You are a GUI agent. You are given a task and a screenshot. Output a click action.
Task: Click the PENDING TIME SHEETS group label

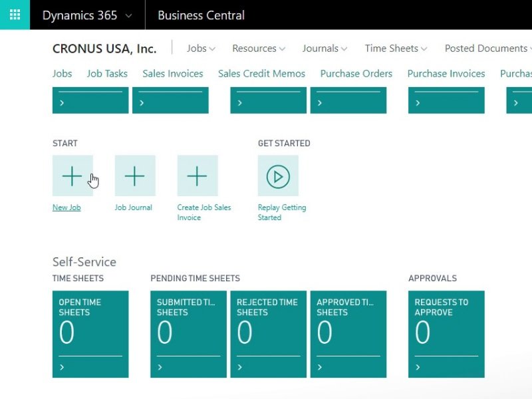(x=195, y=278)
